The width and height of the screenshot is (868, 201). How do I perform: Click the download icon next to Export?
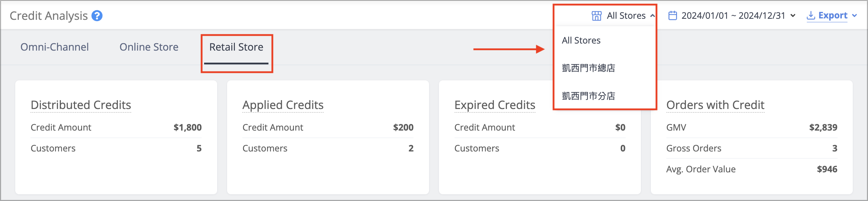[x=811, y=16]
